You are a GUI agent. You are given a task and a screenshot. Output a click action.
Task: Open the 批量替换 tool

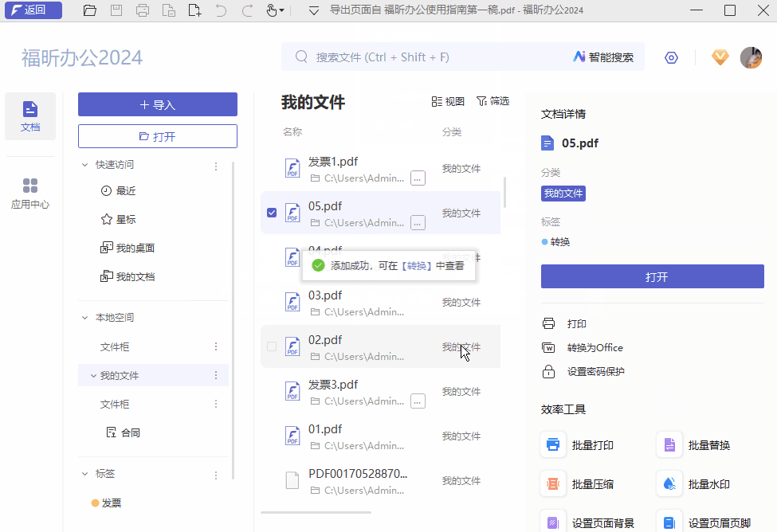point(694,445)
